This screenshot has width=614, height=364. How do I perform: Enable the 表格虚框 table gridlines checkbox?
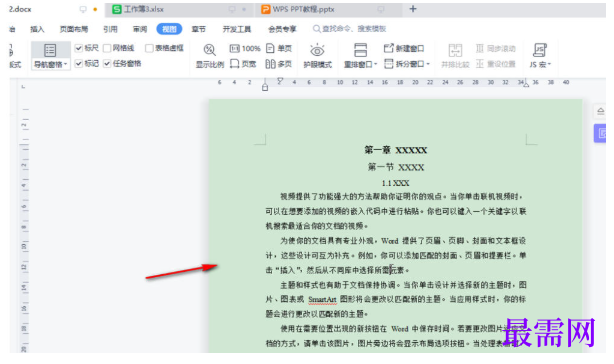149,48
